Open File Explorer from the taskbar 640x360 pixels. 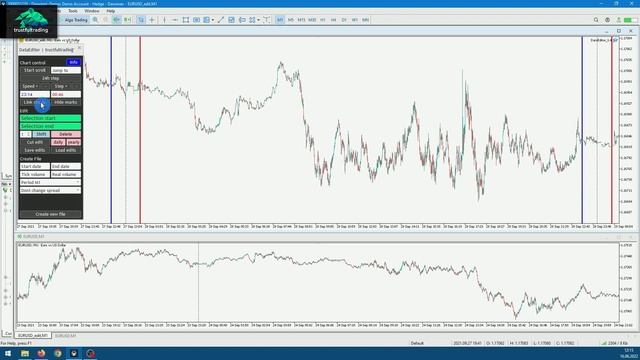point(25,353)
